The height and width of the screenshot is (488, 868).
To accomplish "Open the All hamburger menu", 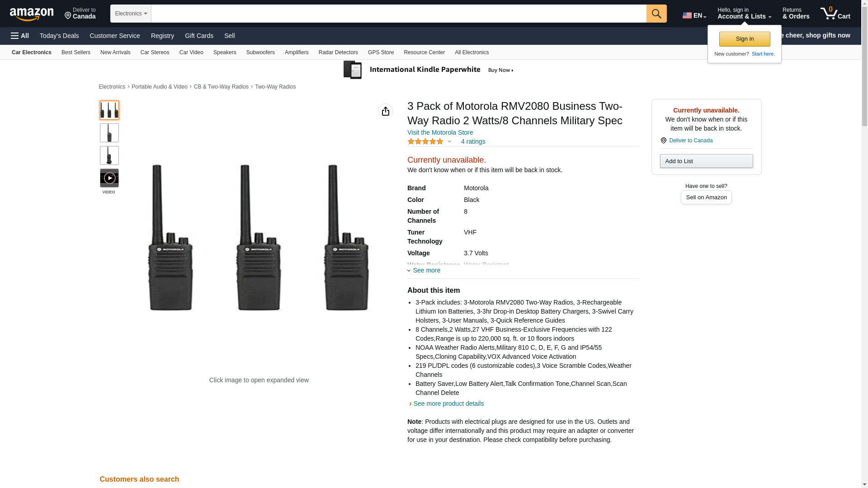I will (20, 36).
